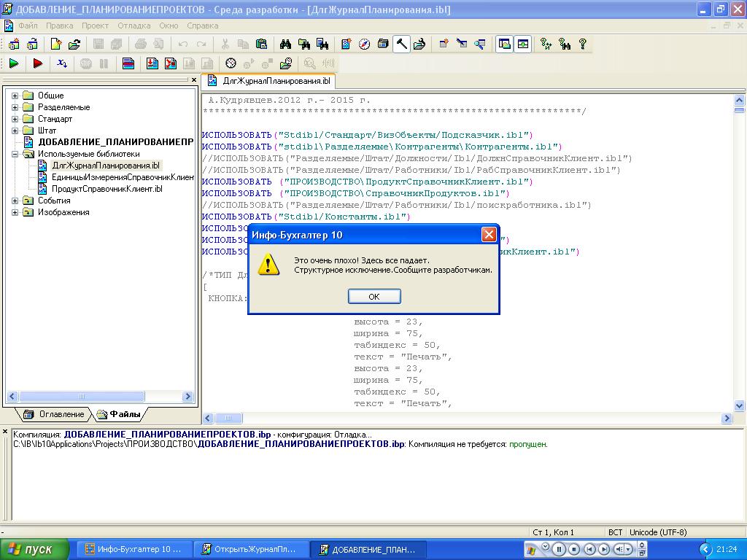Click the step into red arrow icon

tap(152, 63)
